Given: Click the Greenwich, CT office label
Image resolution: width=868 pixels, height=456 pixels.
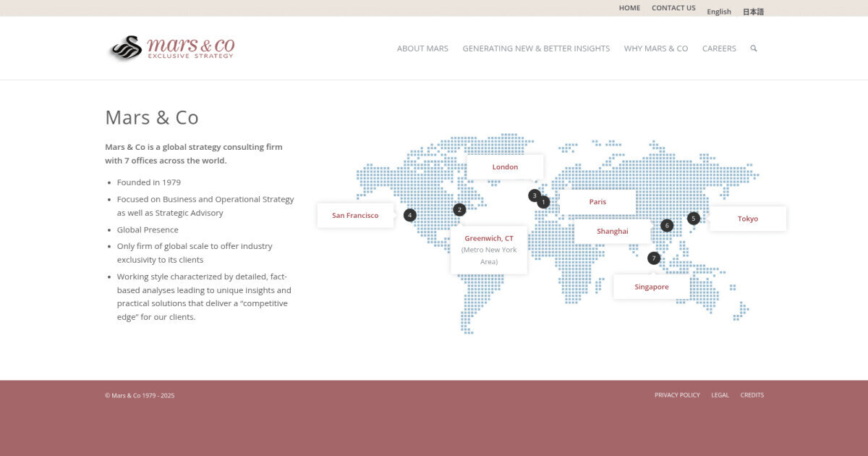Looking at the screenshot, I should point(489,238).
